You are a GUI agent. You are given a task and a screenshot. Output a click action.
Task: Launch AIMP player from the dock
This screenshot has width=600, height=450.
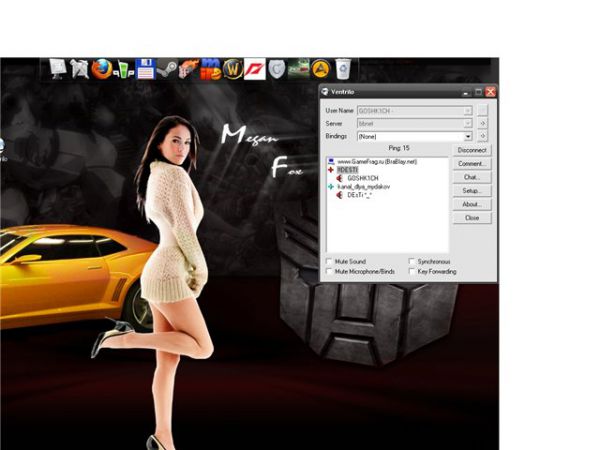click(320, 69)
